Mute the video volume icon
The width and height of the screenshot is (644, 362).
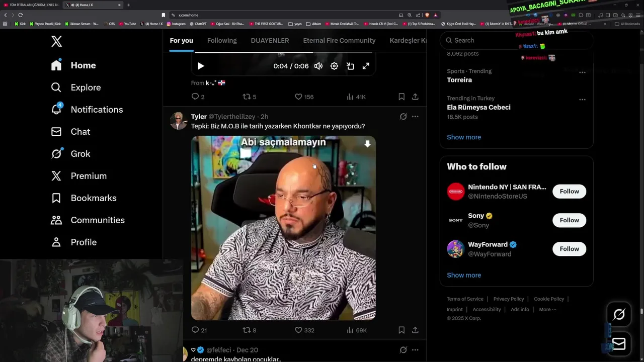click(318, 66)
